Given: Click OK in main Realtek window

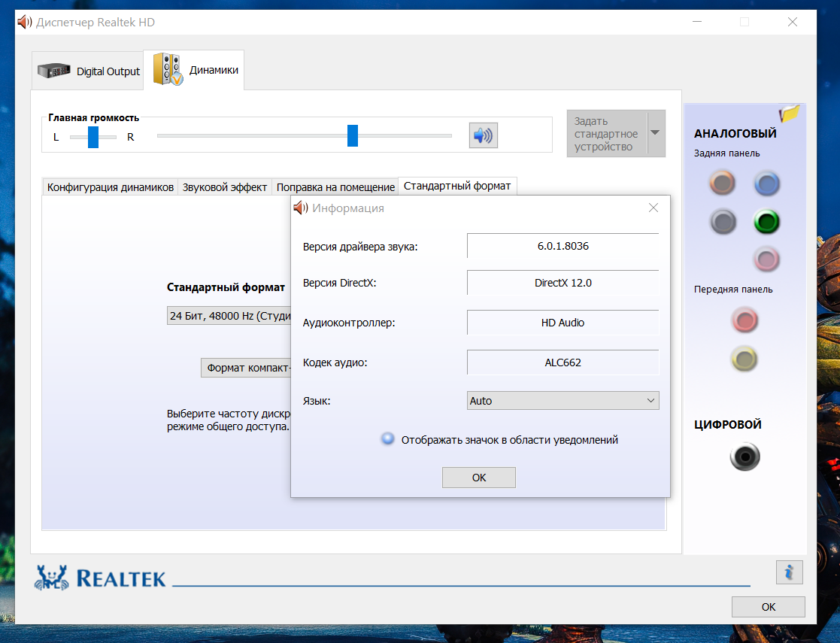Looking at the screenshot, I should (x=769, y=607).
